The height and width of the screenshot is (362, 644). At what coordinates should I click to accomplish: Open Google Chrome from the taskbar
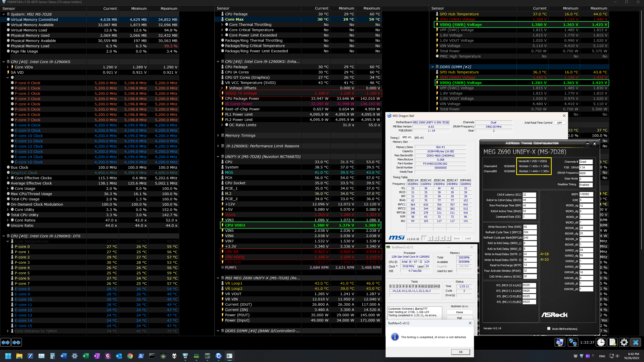(x=130, y=356)
